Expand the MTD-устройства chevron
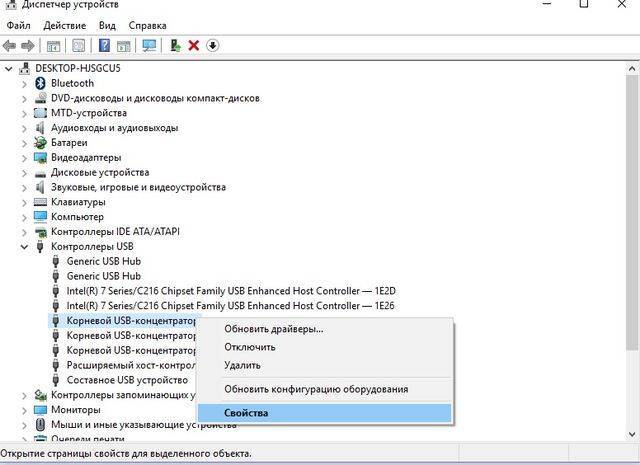The image size is (640, 465). pyautogui.click(x=24, y=113)
